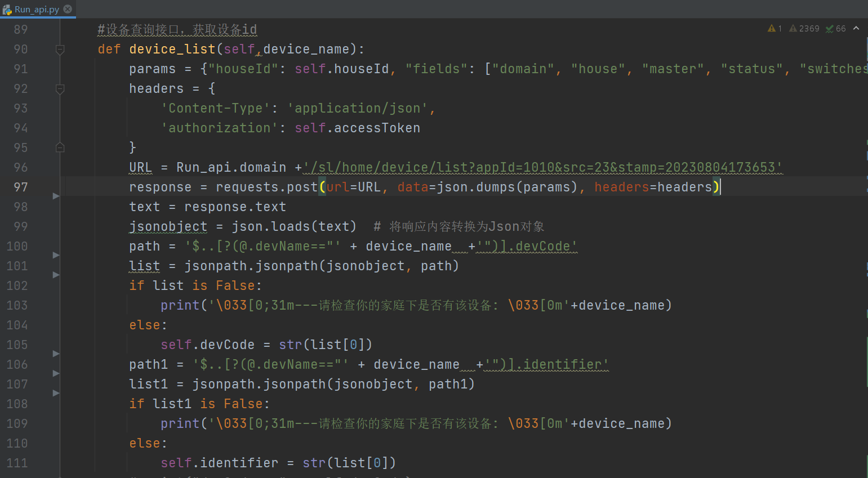Click line number 111 in the gutter
The image size is (868, 478).
pos(17,463)
